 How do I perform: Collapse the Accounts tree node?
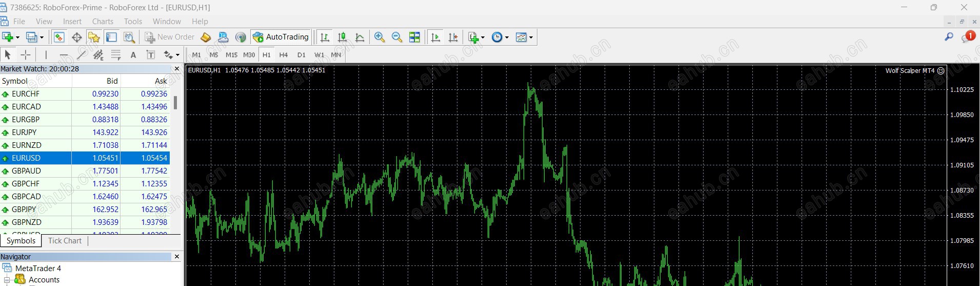7,280
